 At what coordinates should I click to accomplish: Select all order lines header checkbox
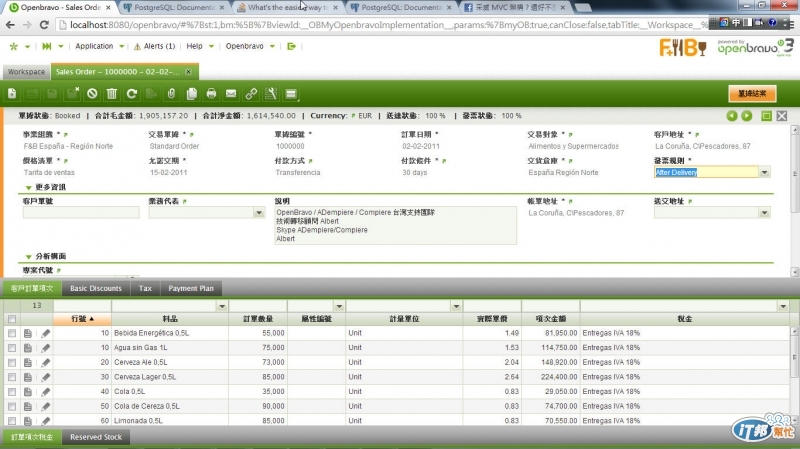click(x=12, y=319)
